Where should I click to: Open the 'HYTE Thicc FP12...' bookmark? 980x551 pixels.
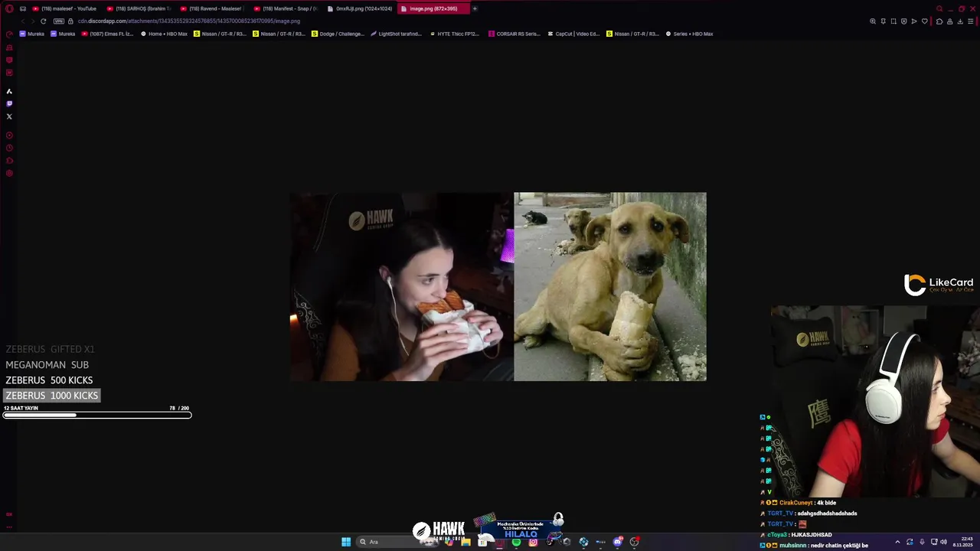(x=454, y=34)
